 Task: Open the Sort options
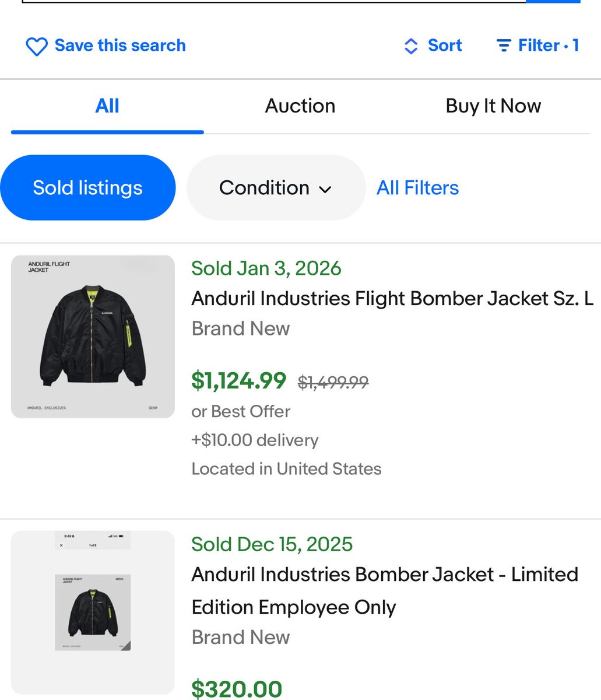(x=444, y=45)
